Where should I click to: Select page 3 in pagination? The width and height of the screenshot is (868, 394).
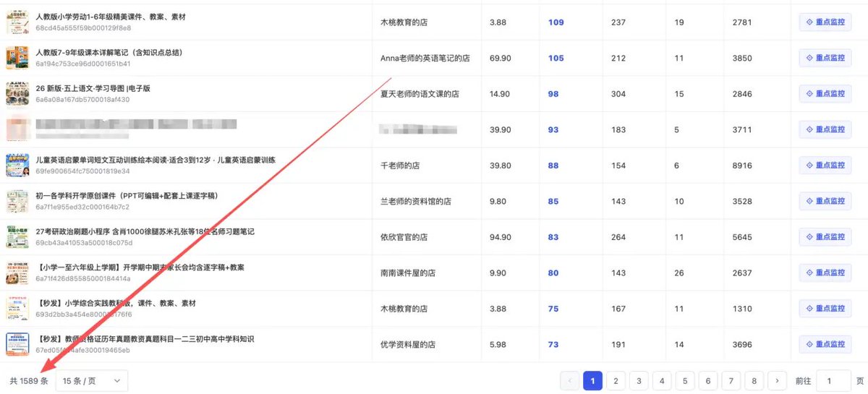[639, 380]
